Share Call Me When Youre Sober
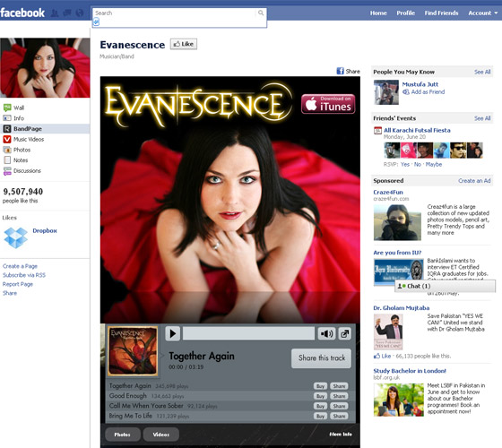The width and height of the screenshot is (502, 448). [339, 406]
